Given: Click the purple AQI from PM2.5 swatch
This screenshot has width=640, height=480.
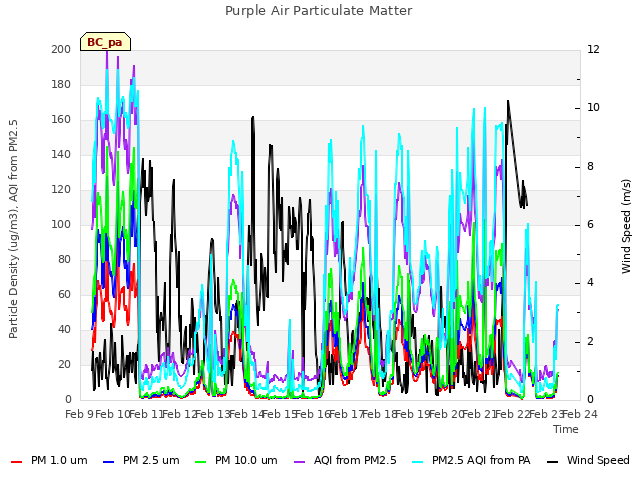Looking at the screenshot, I should point(299,462).
